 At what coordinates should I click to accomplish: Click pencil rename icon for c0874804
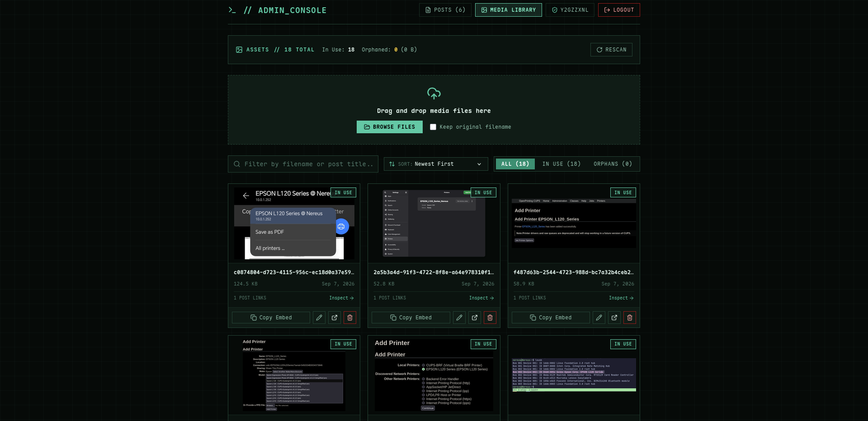[x=319, y=318]
